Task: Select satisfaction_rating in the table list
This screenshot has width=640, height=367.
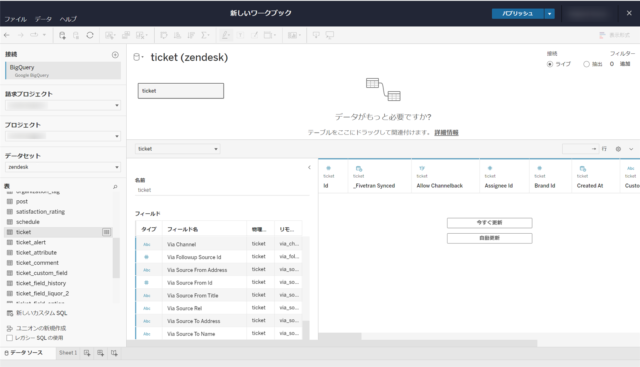Action: [x=40, y=212]
